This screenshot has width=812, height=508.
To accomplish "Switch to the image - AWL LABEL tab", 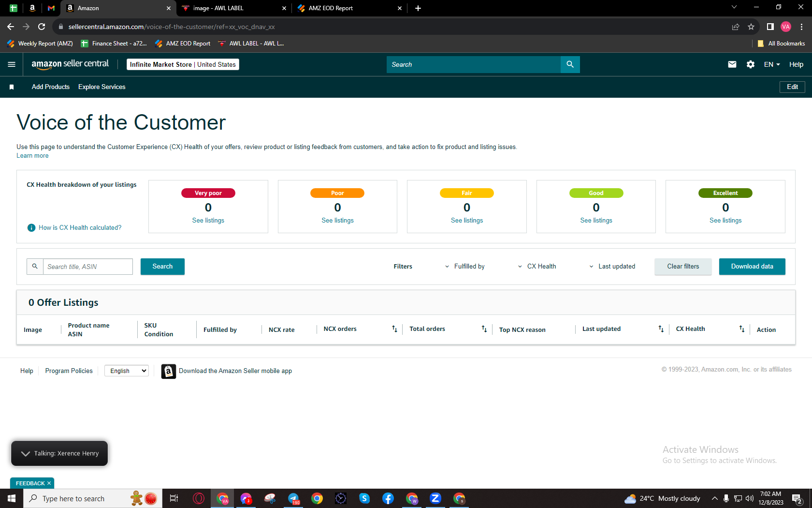I will (x=234, y=8).
